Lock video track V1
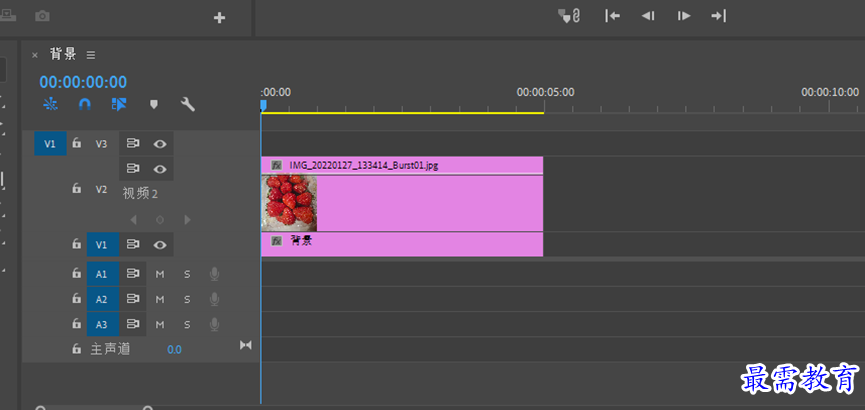 point(77,244)
